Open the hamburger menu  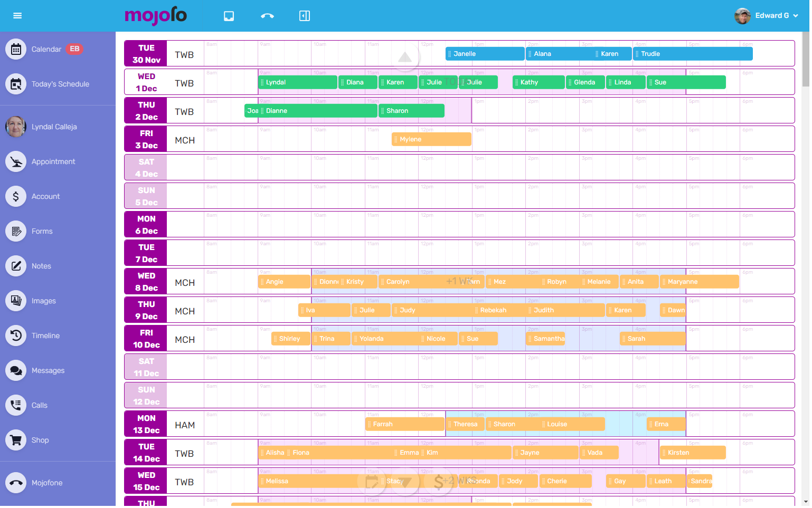[x=17, y=16]
